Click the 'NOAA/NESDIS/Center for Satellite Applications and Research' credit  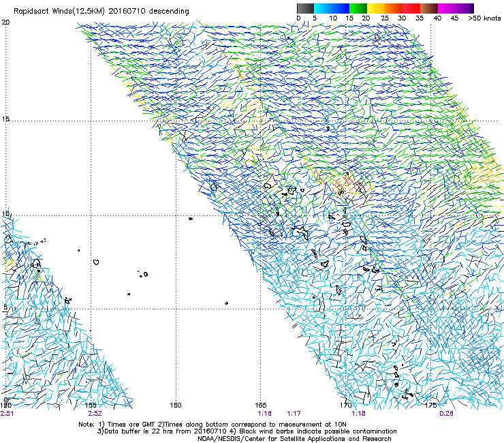pos(294,439)
